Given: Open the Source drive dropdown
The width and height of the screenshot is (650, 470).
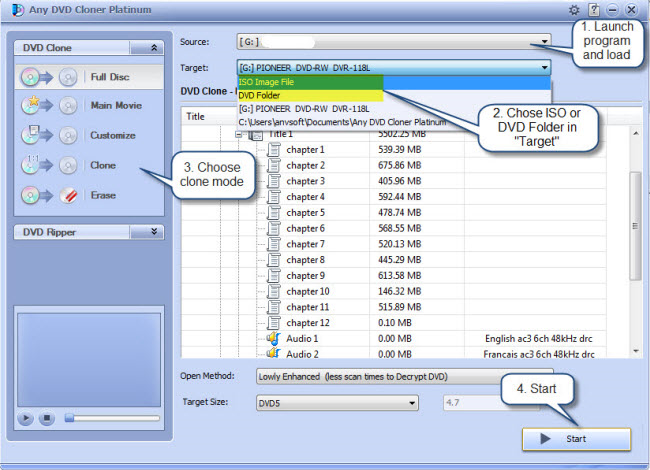Looking at the screenshot, I should (543, 41).
